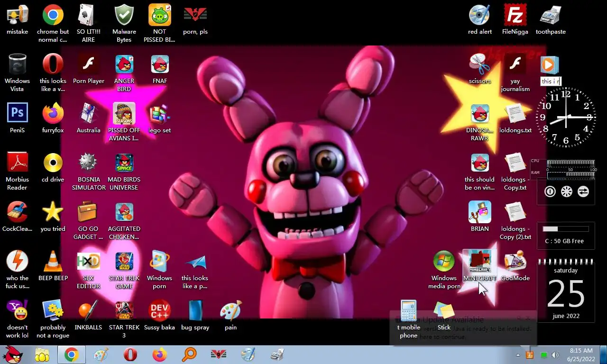Select the 'lego set' desktop icon
The image size is (607, 364).
point(160,118)
